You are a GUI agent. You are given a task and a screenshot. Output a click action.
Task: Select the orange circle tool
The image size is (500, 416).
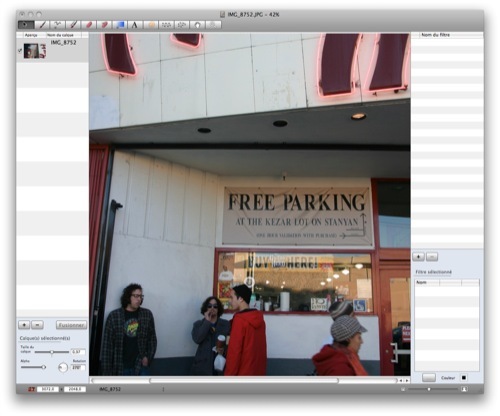[x=151, y=25]
